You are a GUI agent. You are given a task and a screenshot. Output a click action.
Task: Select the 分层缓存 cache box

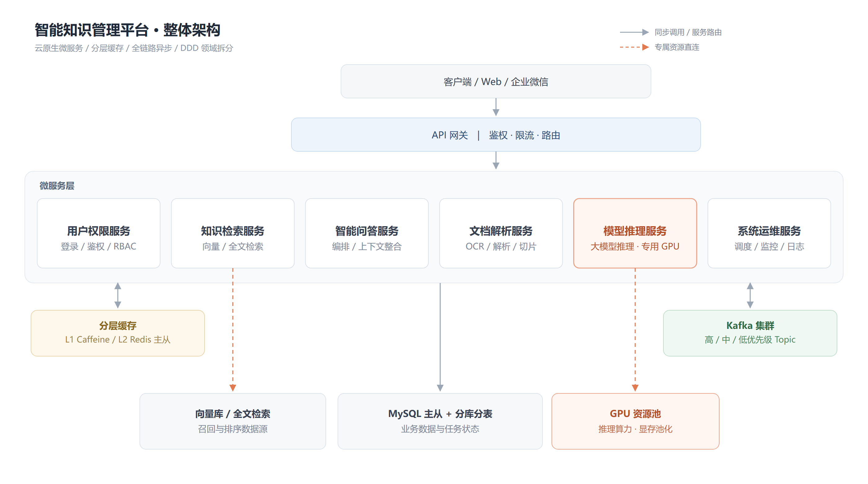coord(117,333)
